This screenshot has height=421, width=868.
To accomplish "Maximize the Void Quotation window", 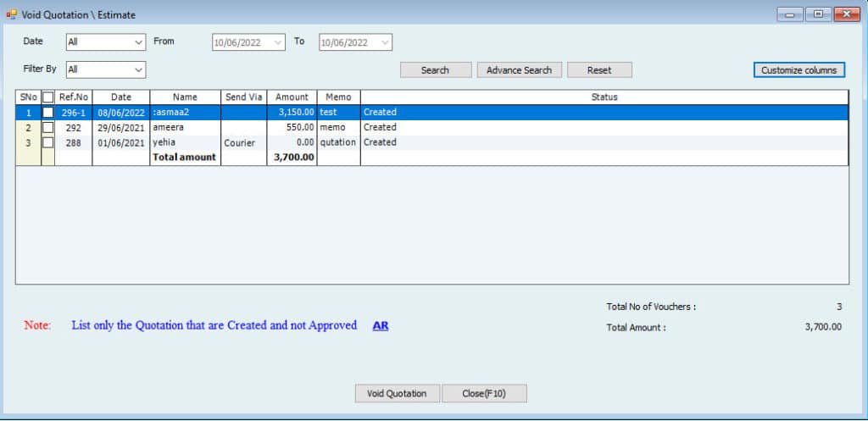I will click(818, 14).
